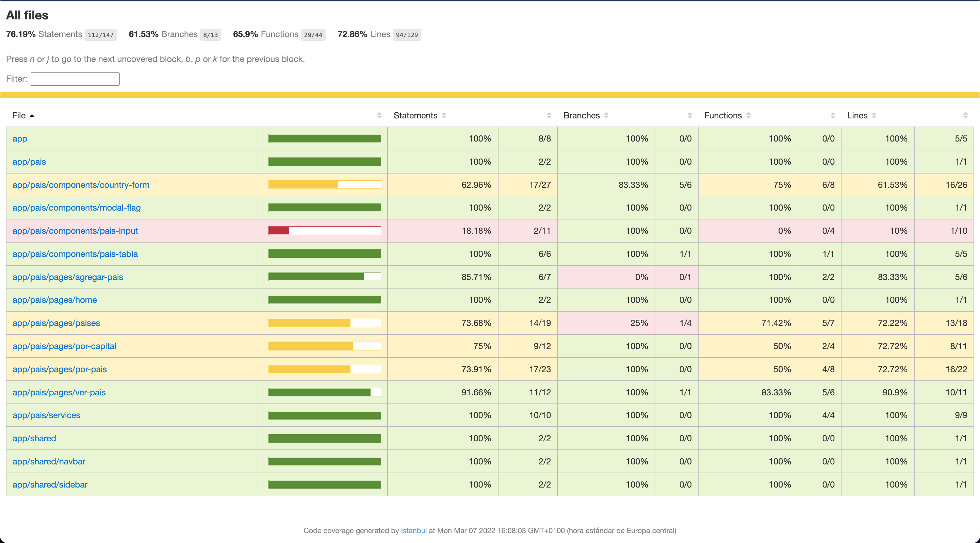Viewport: 980px width, 543px height.
Task: Open app/shared/sidebar directory link
Action: click(x=50, y=484)
